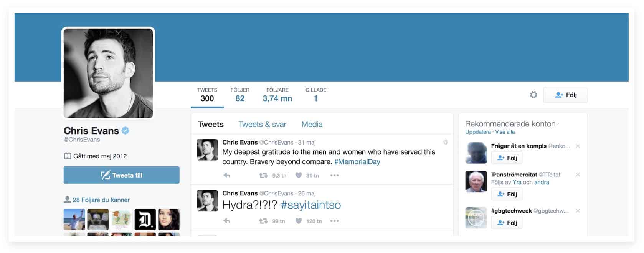The height and width of the screenshot is (253, 644).
Task: Open more options on Hydra tweet
Action: coord(334,221)
